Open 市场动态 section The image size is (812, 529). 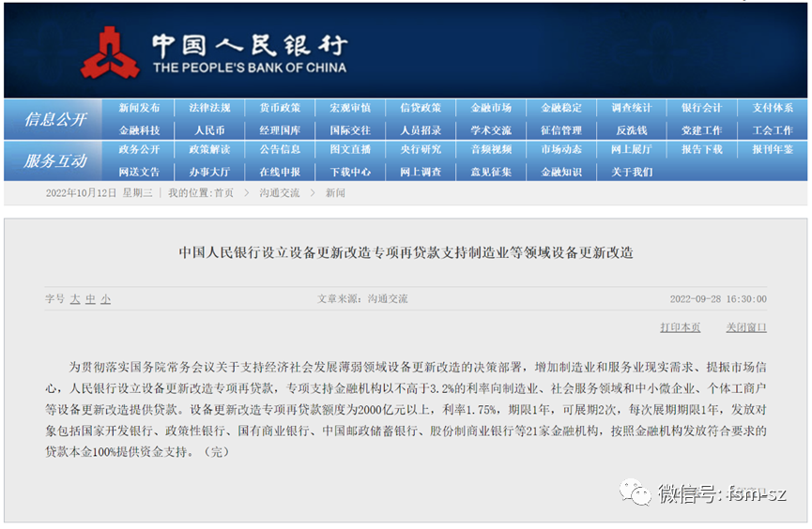point(561,149)
